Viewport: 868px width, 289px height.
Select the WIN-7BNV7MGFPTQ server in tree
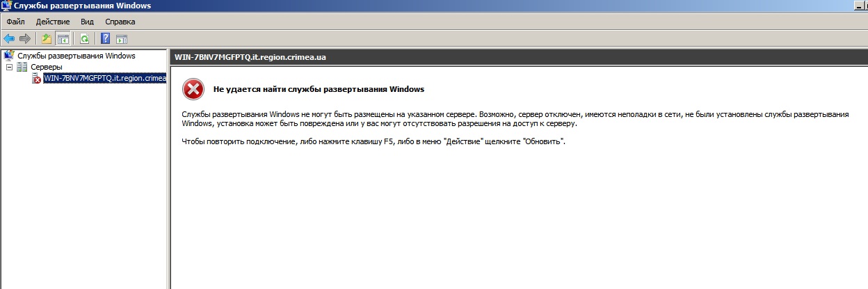pos(104,78)
